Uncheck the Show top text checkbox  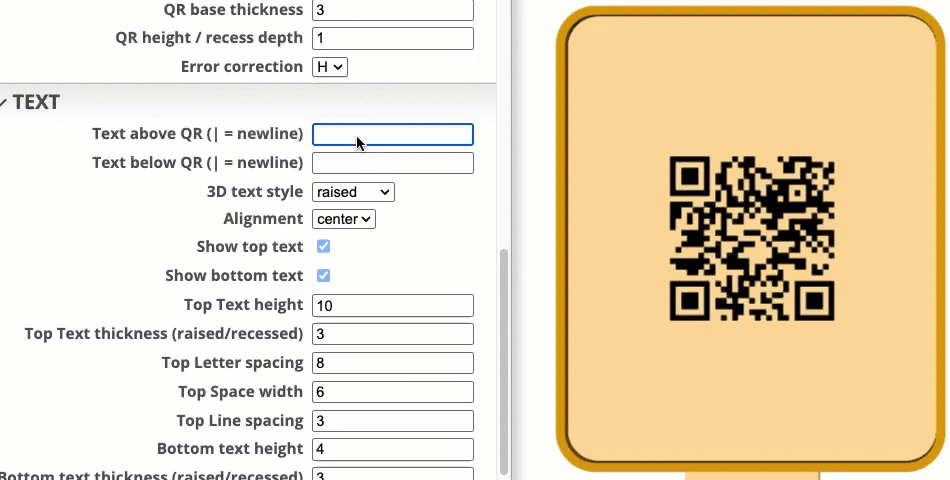323,246
